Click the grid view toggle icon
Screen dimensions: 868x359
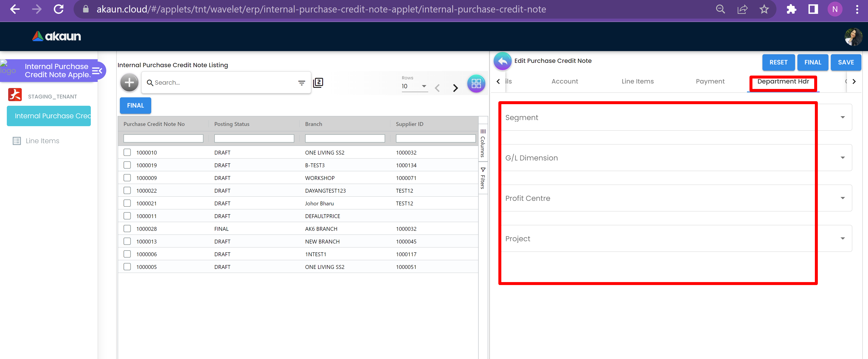pos(476,84)
